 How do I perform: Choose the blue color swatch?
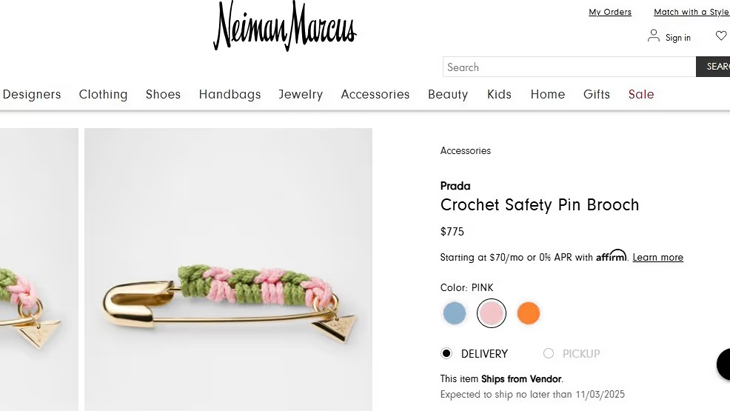click(x=455, y=313)
